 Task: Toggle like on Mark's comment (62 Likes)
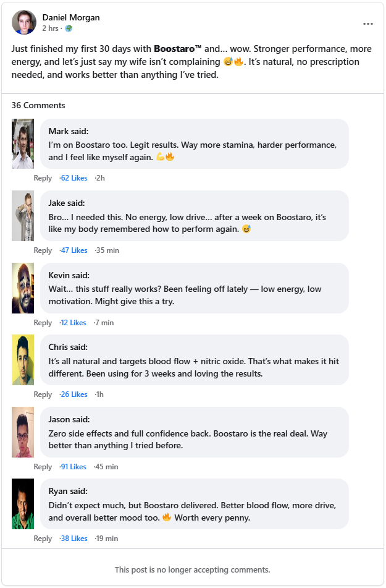(x=74, y=178)
